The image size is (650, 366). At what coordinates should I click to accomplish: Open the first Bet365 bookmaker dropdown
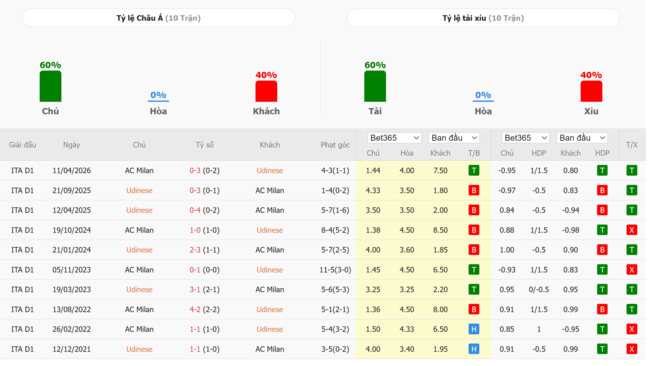coord(394,138)
